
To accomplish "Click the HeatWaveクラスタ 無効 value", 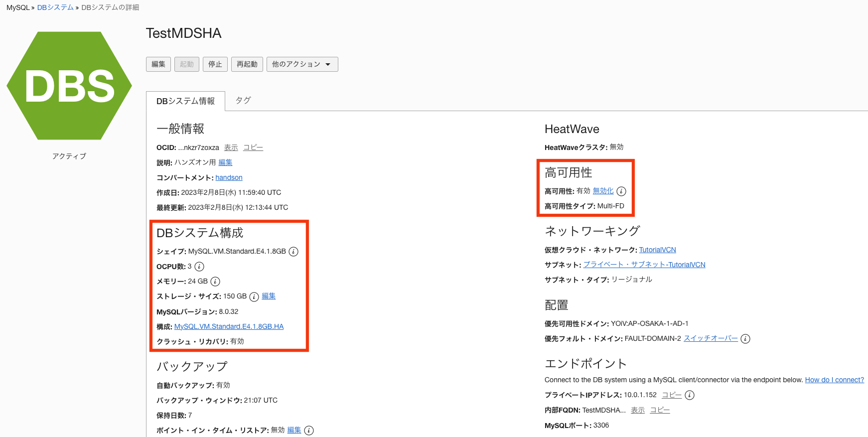I will tap(617, 147).
